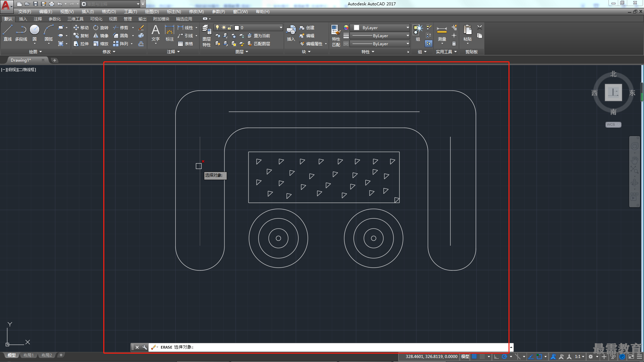Click the WCS button under ViewCube

click(x=613, y=124)
